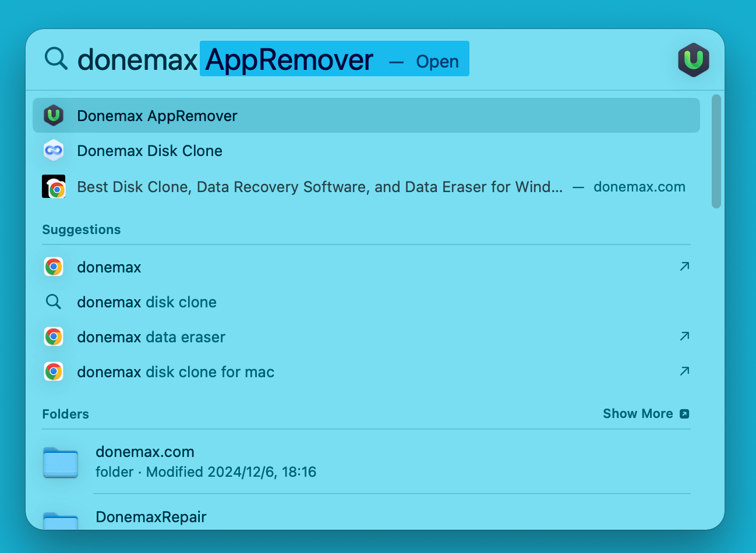Image resolution: width=756 pixels, height=553 pixels.
Task: Expand Folders with Show More
Action: 638,413
